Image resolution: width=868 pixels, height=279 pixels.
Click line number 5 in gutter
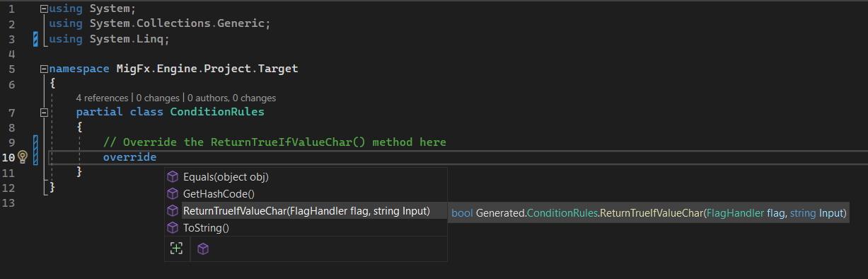coord(12,69)
